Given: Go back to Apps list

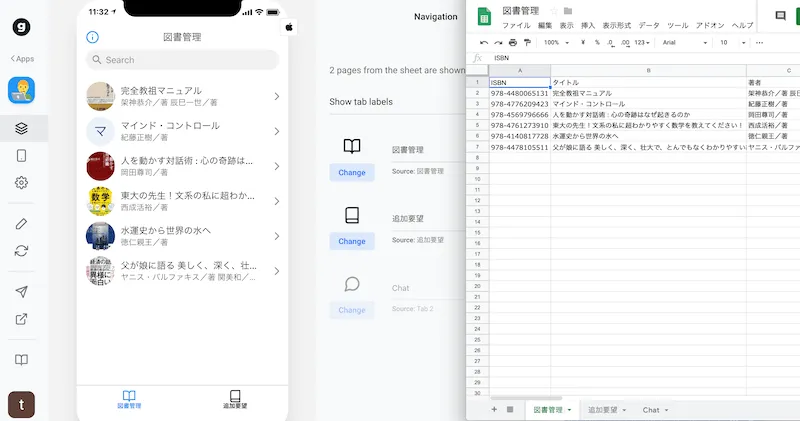Looking at the screenshot, I should click(x=22, y=59).
